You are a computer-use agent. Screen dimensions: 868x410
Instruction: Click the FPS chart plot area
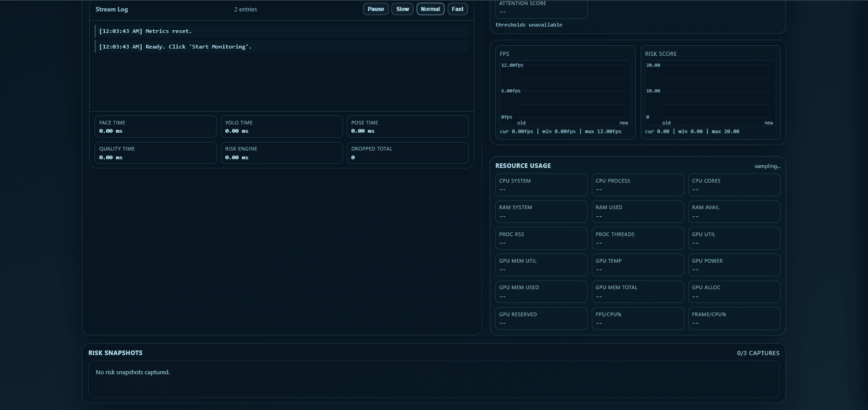(x=565, y=93)
